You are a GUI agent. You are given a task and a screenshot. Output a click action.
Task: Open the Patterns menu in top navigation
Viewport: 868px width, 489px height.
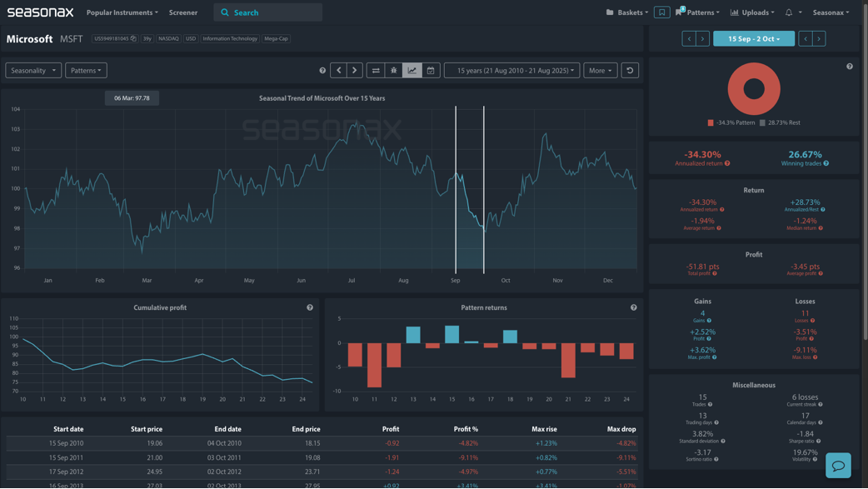(697, 12)
